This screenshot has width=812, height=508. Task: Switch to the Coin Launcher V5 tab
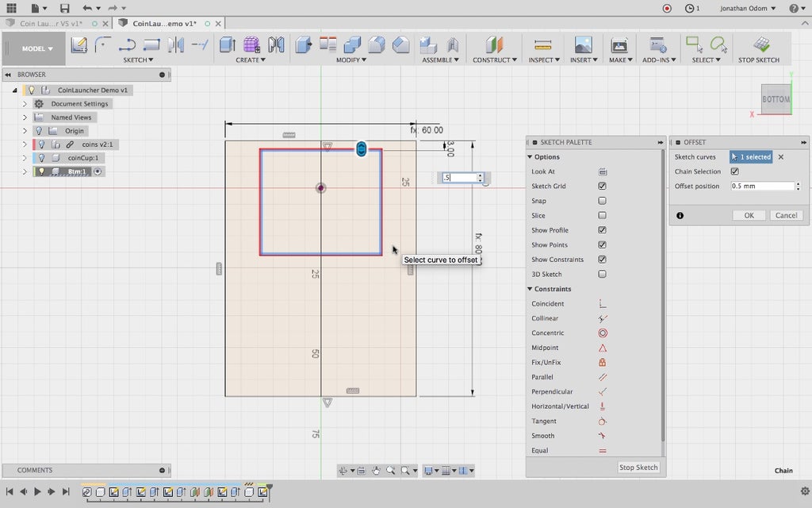tap(50, 24)
